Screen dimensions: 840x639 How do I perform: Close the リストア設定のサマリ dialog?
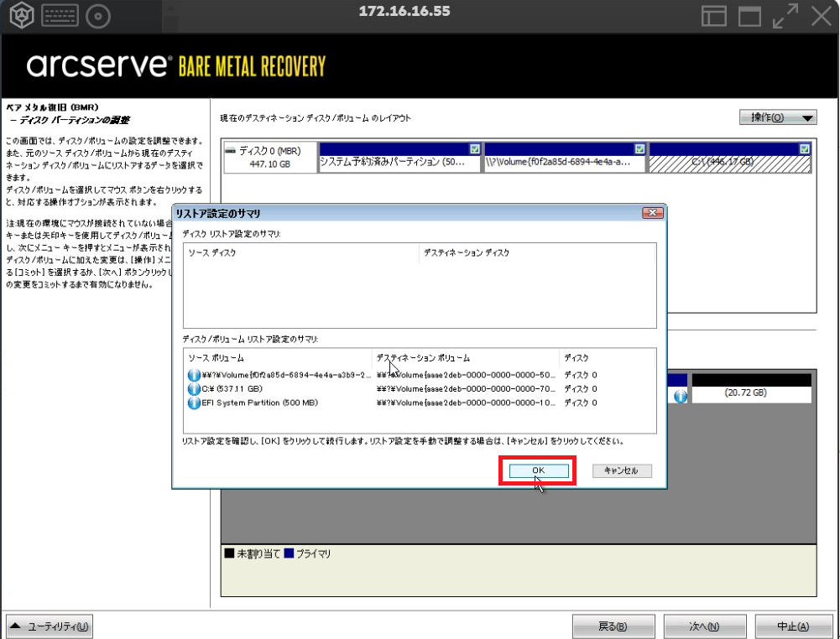[x=652, y=214]
